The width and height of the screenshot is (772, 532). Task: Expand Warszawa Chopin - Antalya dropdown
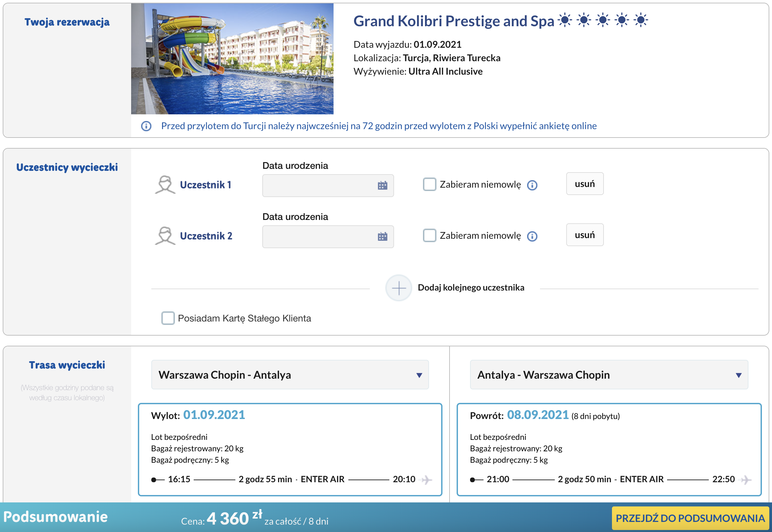click(290, 375)
